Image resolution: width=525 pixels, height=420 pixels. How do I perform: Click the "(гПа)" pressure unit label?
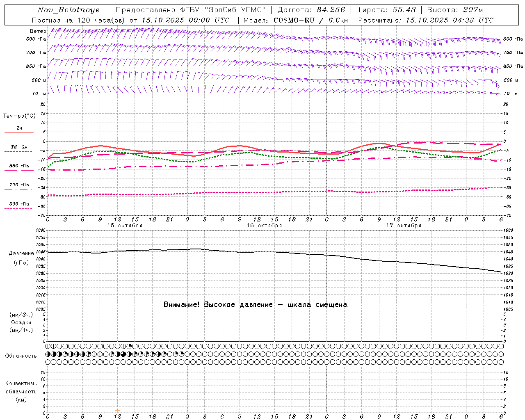tap(21, 262)
